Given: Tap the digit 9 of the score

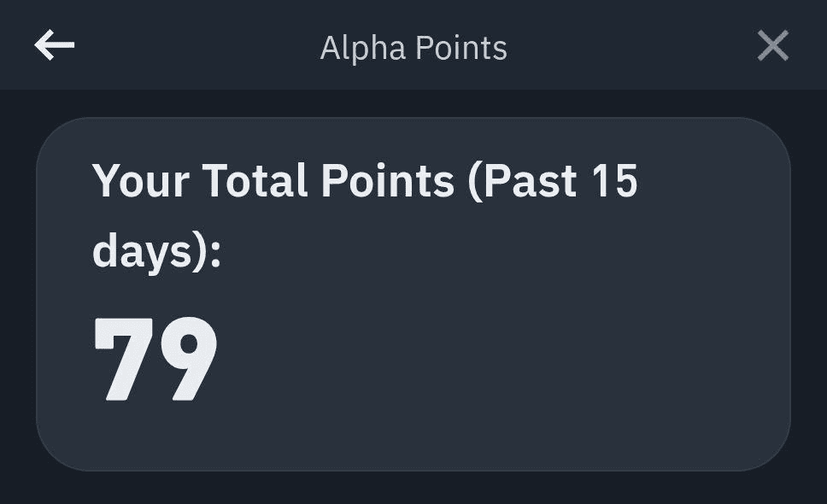Looking at the screenshot, I should pos(187,359).
